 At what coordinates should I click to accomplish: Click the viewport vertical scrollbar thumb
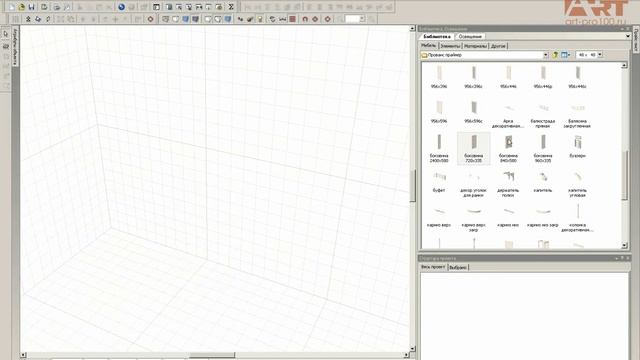[412, 186]
